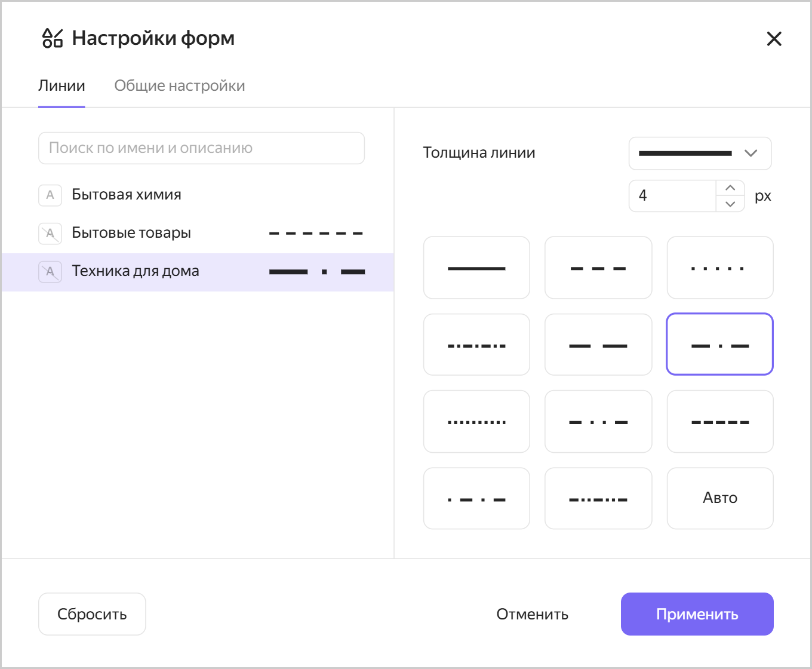
Task: Open the line thickness style dropdown
Action: (x=700, y=154)
